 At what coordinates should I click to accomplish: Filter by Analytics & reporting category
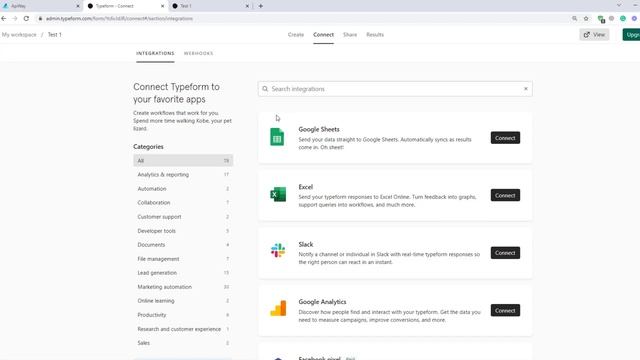click(183, 175)
